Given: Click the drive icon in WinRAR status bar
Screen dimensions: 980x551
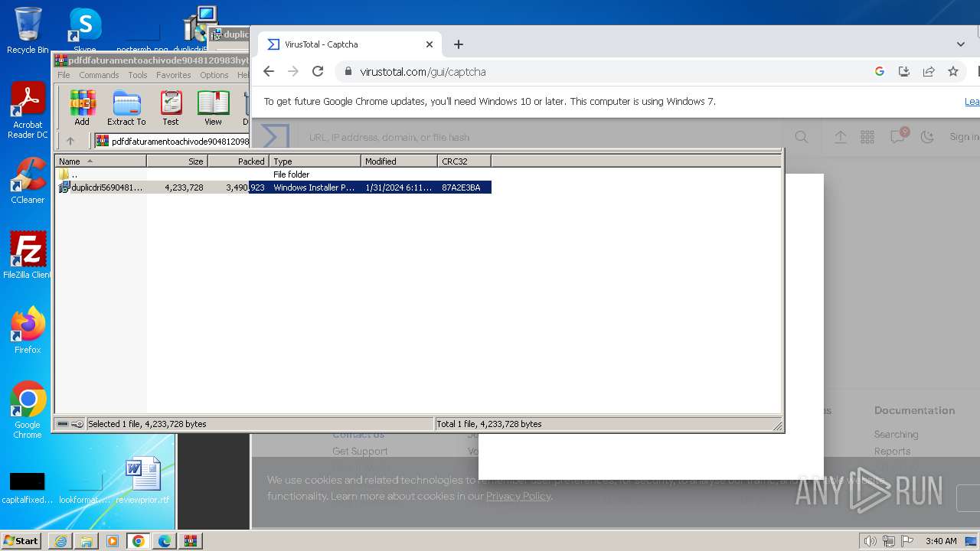Looking at the screenshot, I should (x=63, y=424).
